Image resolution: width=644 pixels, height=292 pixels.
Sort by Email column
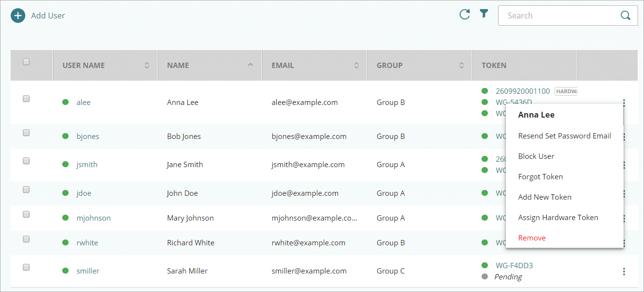356,65
